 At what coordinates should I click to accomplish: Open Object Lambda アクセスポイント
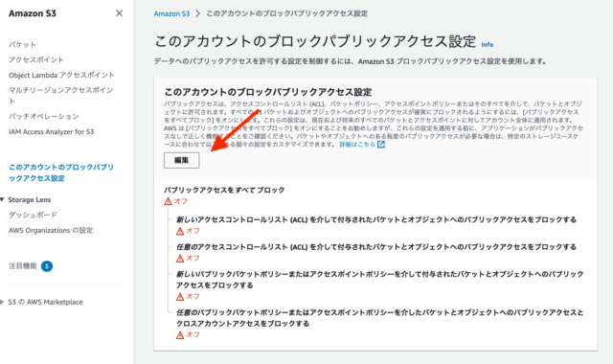pos(61,75)
